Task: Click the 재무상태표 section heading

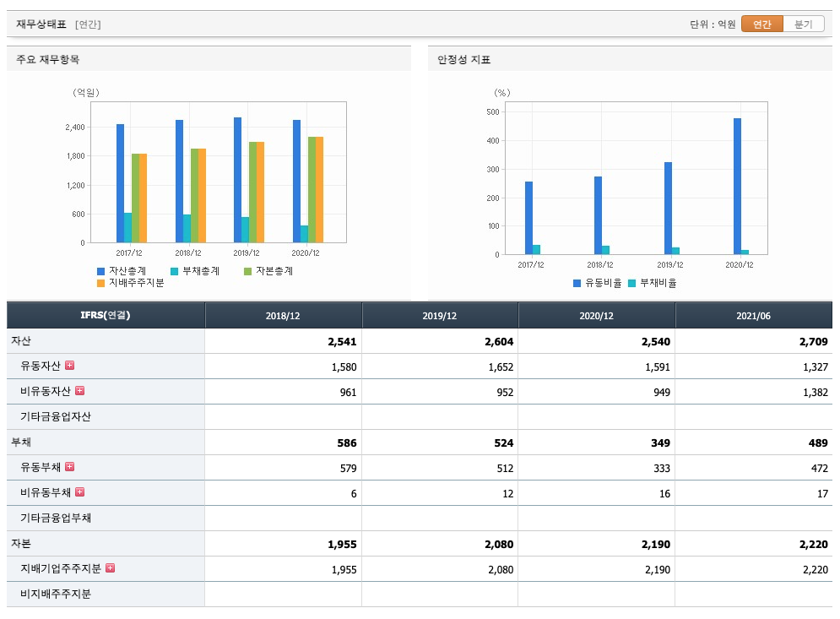Action: 41,24
